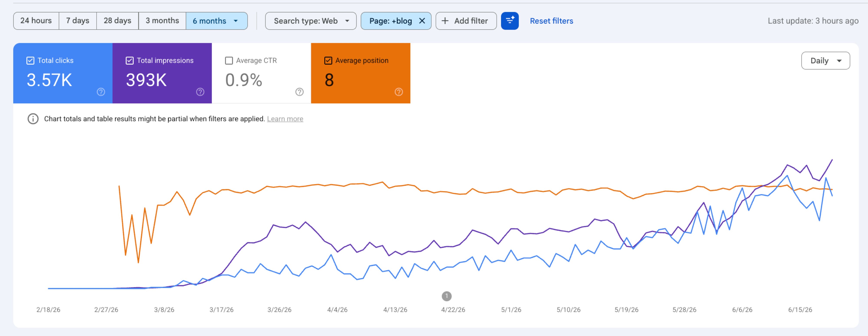This screenshot has height=336, width=868.
Task: Toggle the Total clicks checkbox
Action: point(30,61)
